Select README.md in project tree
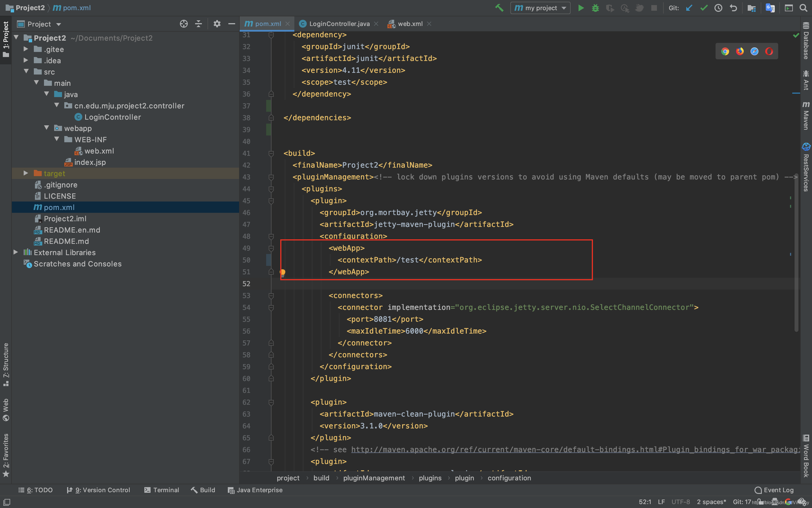812x508 pixels. [67, 241]
